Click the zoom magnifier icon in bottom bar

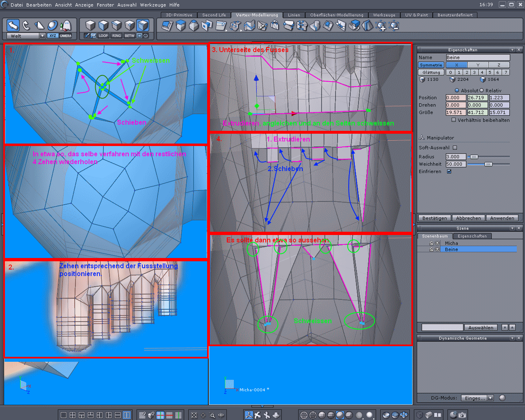tap(212, 415)
